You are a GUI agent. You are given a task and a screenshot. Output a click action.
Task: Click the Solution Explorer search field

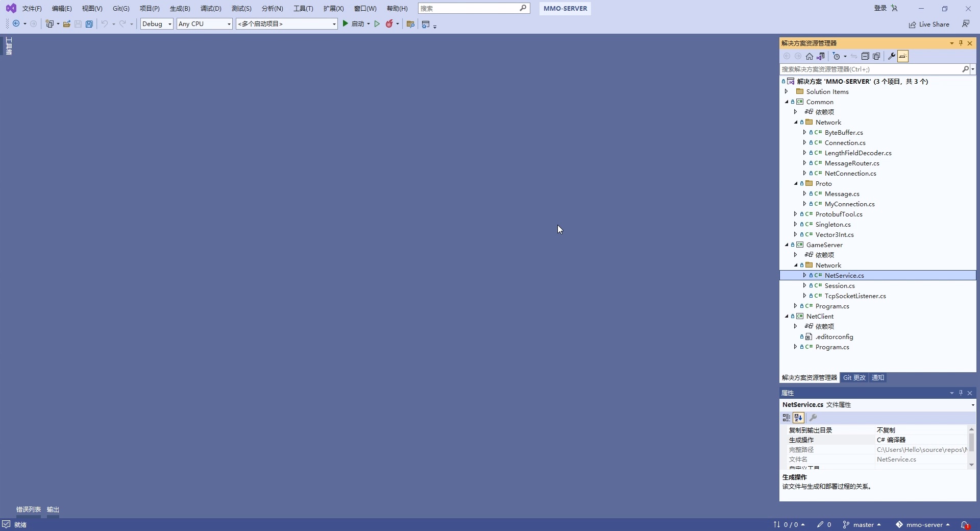[x=870, y=69]
